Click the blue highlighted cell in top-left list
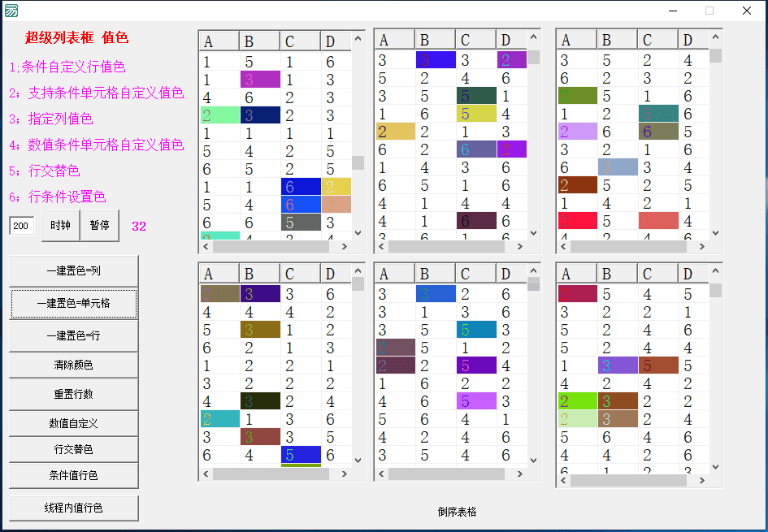Image resolution: width=768 pixels, height=532 pixels. (x=300, y=186)
